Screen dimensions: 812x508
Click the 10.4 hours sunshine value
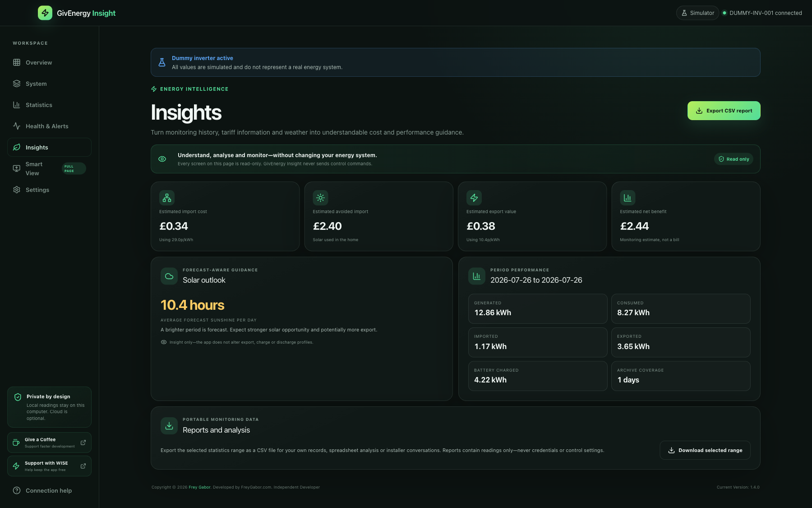tap(192, 305)
